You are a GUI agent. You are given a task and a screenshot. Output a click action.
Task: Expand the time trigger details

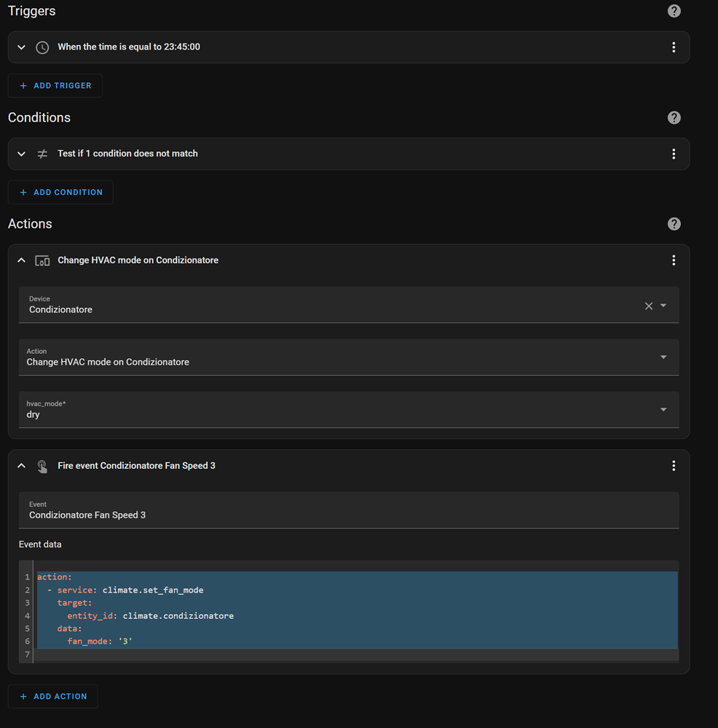click(x=21, y=47)
